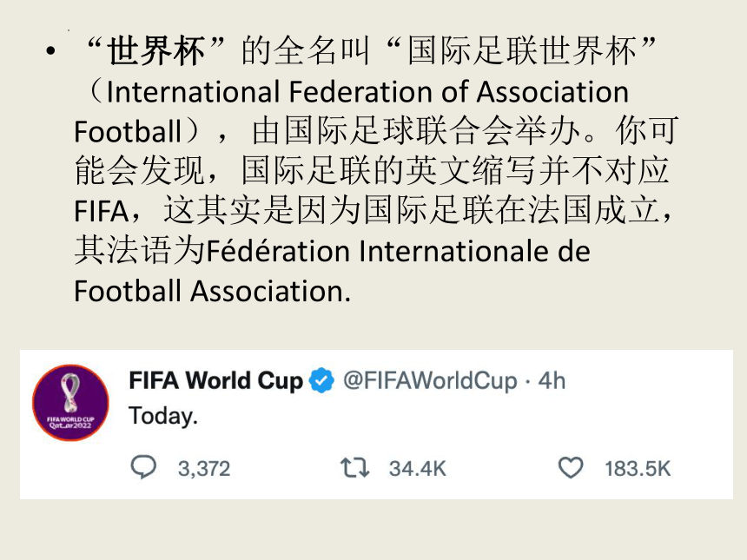
Task: Click the text International Federation of Association
Action: 367,91
